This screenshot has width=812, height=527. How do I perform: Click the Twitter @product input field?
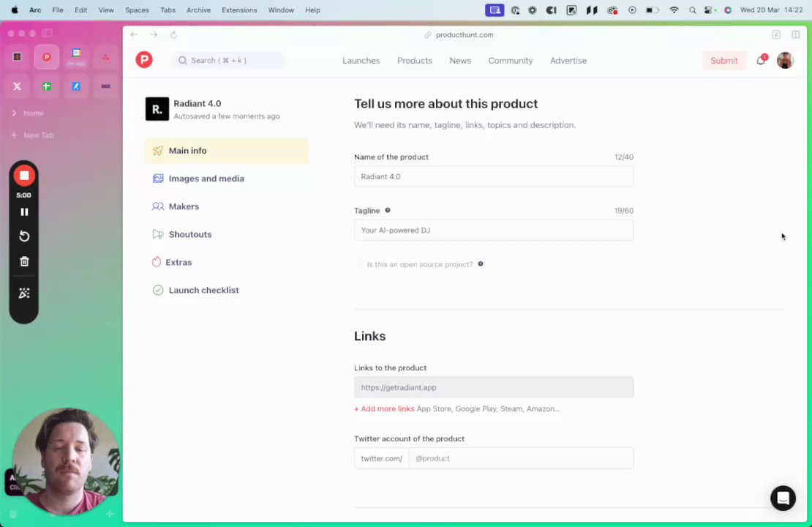[520, 459]
